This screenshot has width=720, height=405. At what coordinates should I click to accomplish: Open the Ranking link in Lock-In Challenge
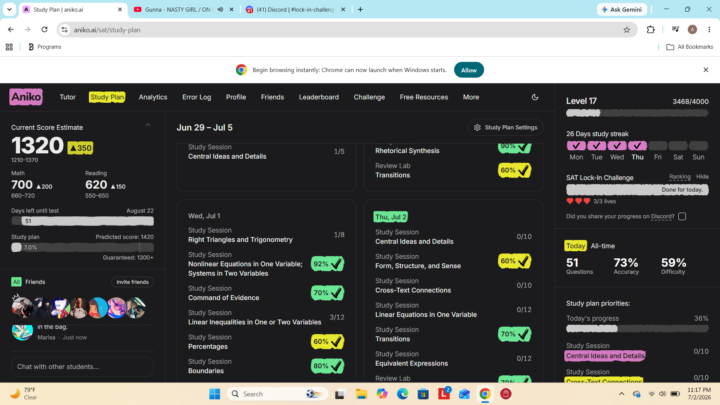point(680,177)
